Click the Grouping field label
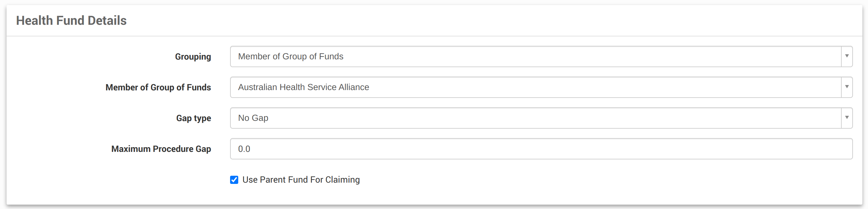Screen dimensions: 868x209 click(193, 56)
